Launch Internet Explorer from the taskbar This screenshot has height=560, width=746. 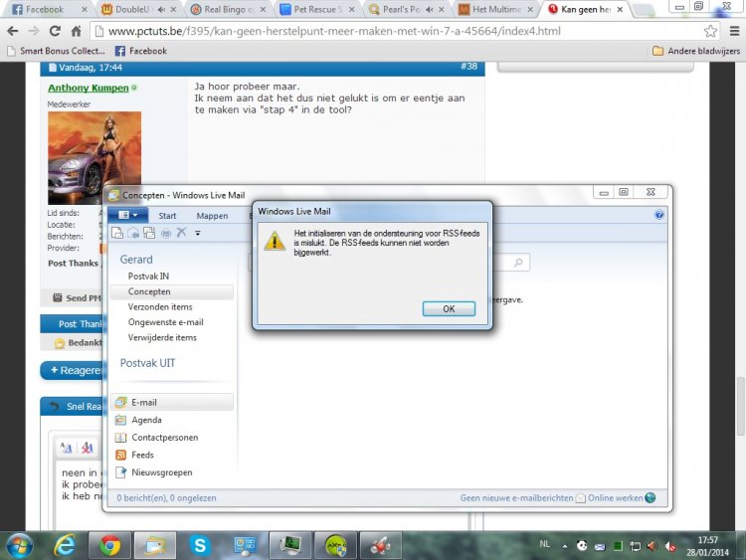coord(66,545)
